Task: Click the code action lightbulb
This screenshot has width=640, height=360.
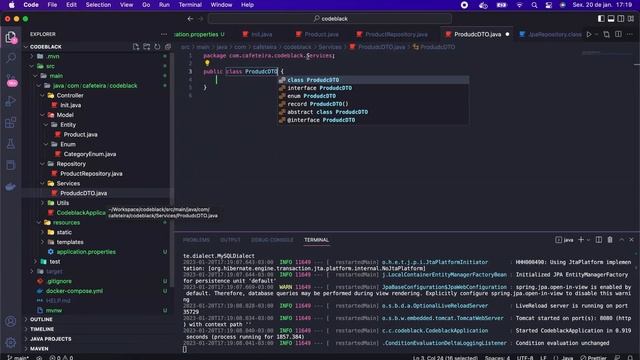Action: pyautogui.click(x=207, y=63)
